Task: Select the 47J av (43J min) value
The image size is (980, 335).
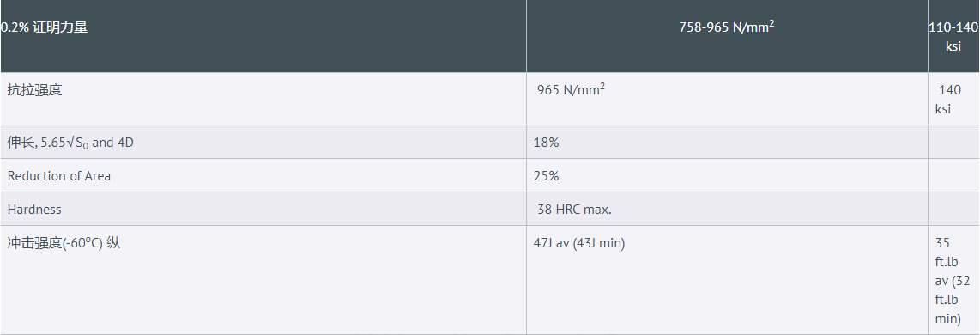Action: [x=579, y=243]
